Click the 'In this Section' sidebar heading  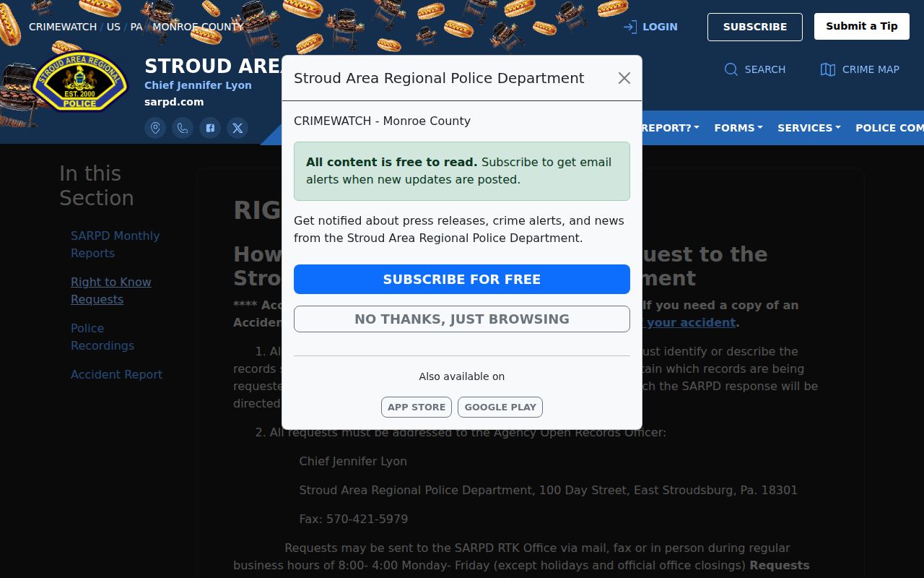97,186
